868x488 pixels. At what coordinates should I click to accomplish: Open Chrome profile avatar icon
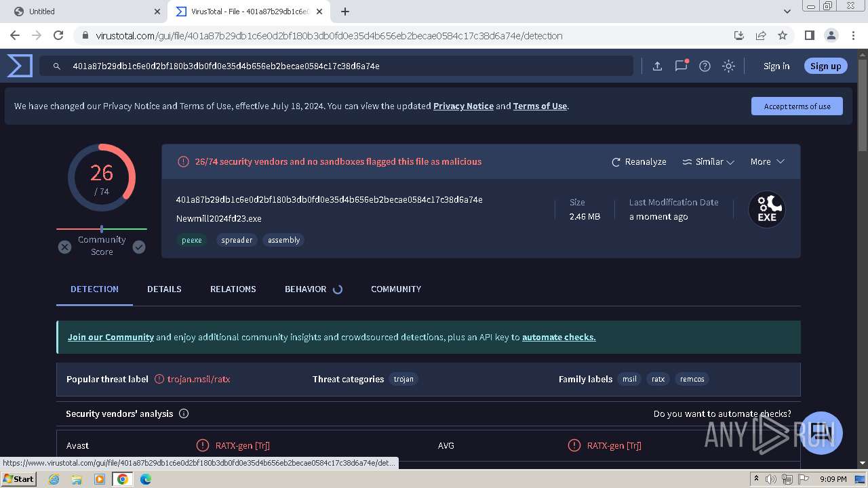[831, 35]
